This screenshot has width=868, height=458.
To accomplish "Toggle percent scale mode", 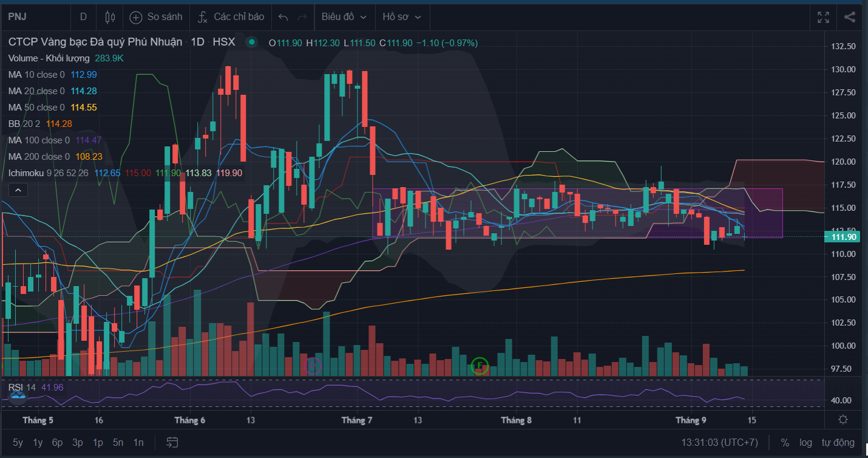I will [785, 442].
